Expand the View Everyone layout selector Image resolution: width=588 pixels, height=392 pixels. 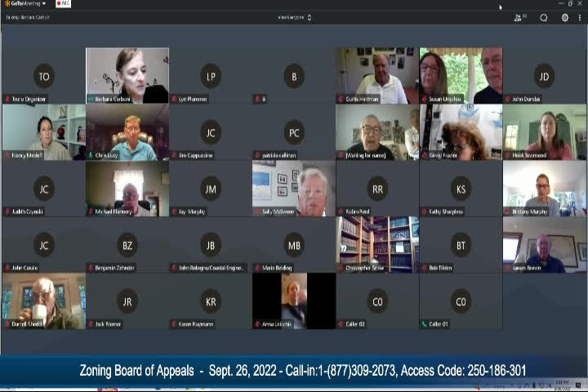[295, 17]
